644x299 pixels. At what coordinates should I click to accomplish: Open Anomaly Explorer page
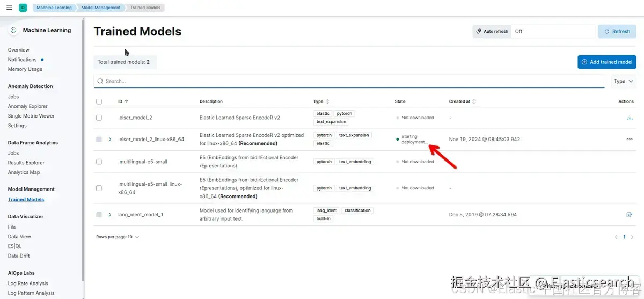point(28,106)
